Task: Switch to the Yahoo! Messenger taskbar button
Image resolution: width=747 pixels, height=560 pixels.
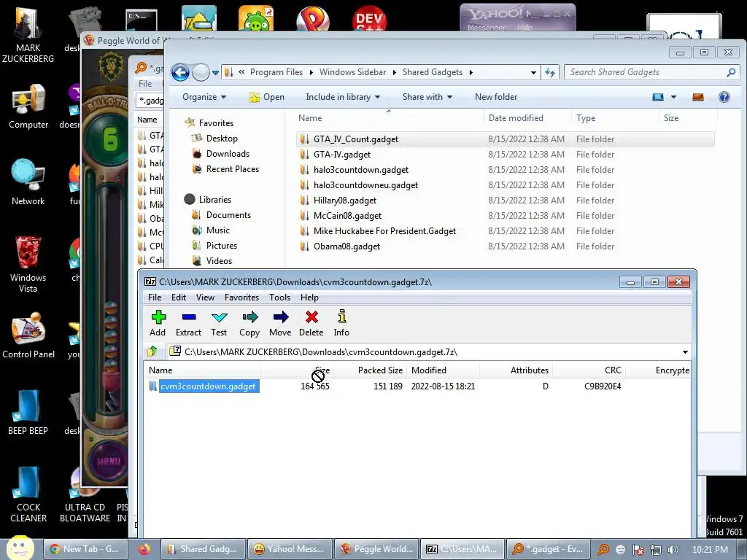Action: [x=288, y=549]
